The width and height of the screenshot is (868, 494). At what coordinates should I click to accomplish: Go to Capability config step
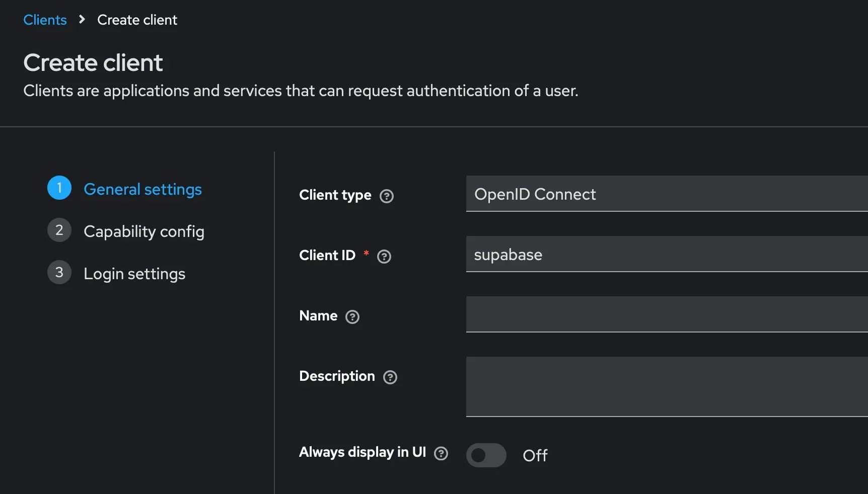(x=144, y=231)
